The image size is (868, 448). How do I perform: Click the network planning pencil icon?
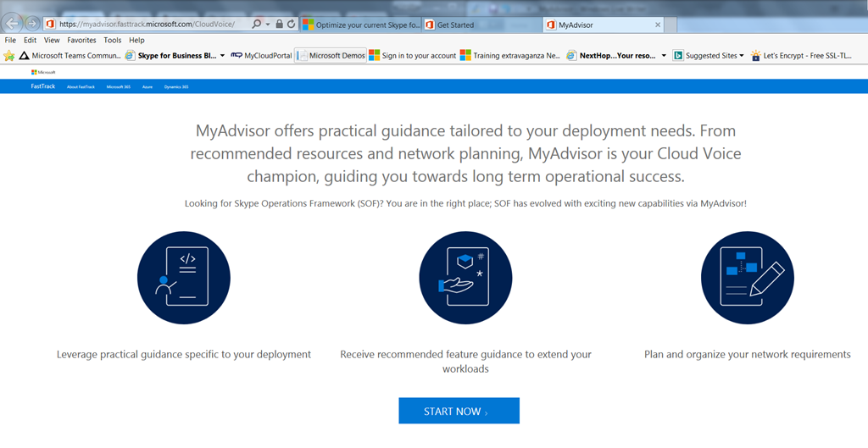point(747,277)
